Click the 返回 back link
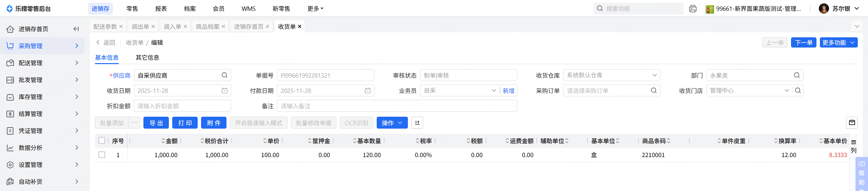Image resolution: width=868 pixels, height=191 pixels. pyautogui.click(x=106, y=42)
